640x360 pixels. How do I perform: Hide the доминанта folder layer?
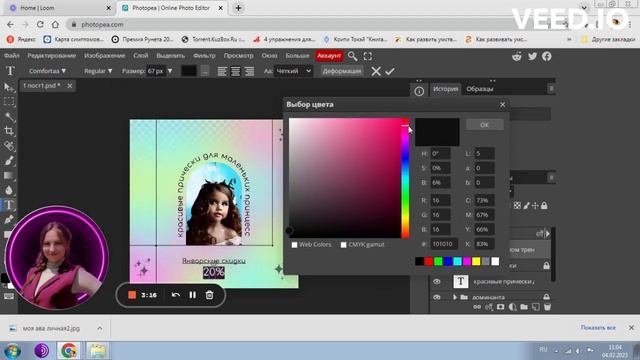(x=437, y=297)
